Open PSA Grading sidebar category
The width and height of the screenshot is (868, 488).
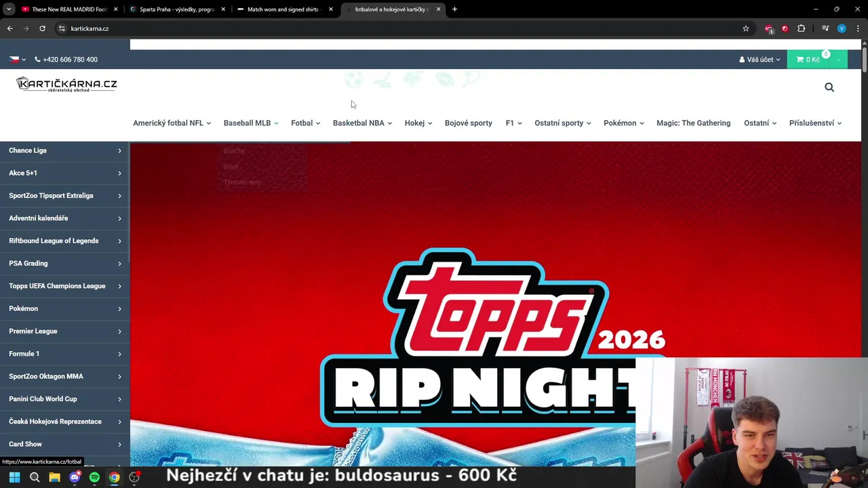[x=64, y=263]
